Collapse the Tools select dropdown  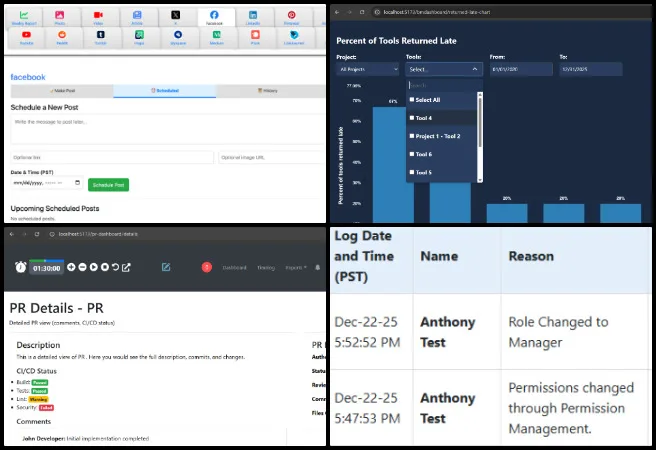pyautogui.click(x=444, y=69)
